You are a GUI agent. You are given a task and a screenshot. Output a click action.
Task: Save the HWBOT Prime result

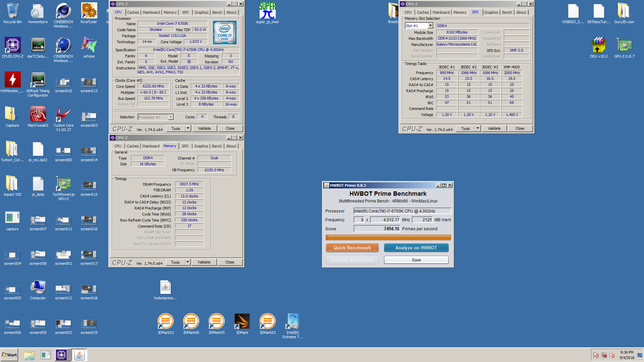pyautogui.click(x=416, y=260)
